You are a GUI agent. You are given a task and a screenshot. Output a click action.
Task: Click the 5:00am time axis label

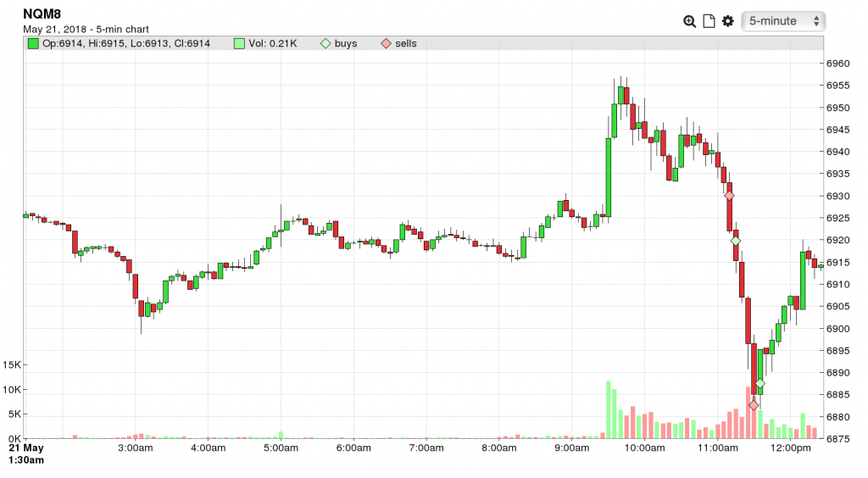pos(281,448)
